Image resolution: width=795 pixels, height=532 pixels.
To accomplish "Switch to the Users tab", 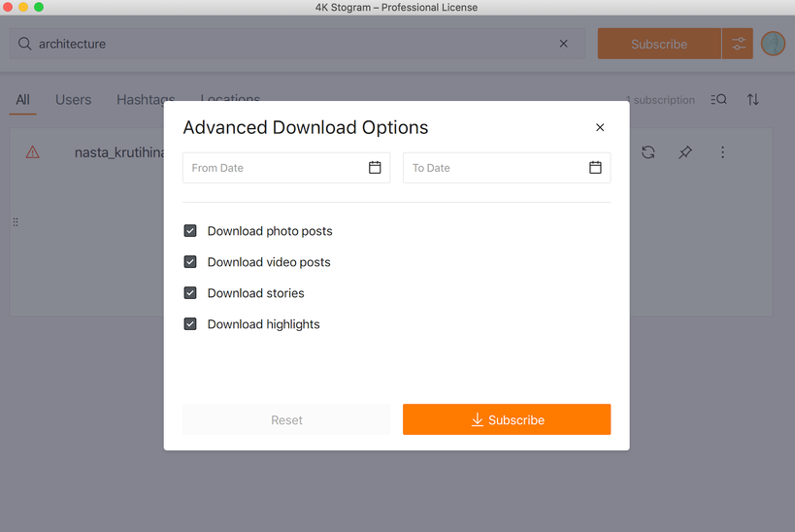I will click(73, 99).
